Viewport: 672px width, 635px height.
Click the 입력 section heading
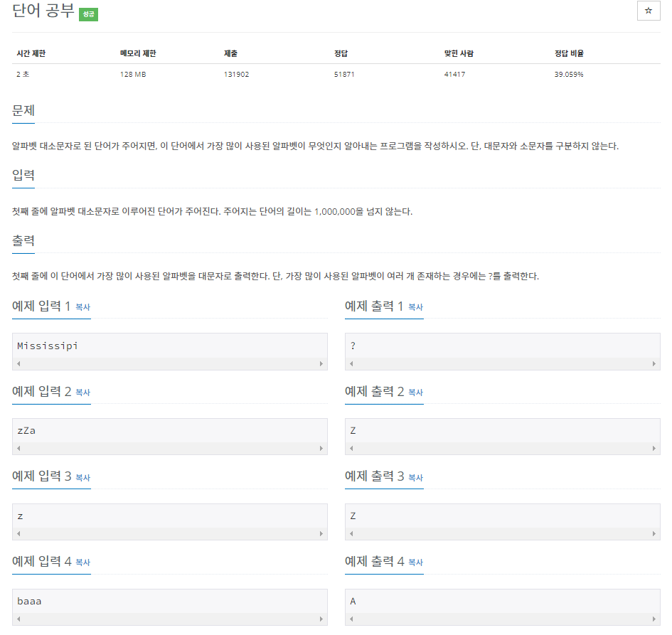click(x=23, y=175)
